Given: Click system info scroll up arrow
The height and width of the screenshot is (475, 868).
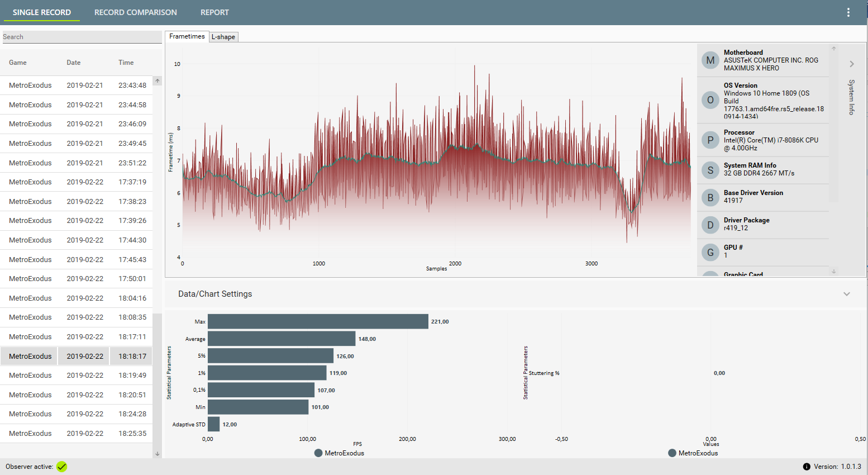Looking at the screenshot, I should [x=834, y=49].
